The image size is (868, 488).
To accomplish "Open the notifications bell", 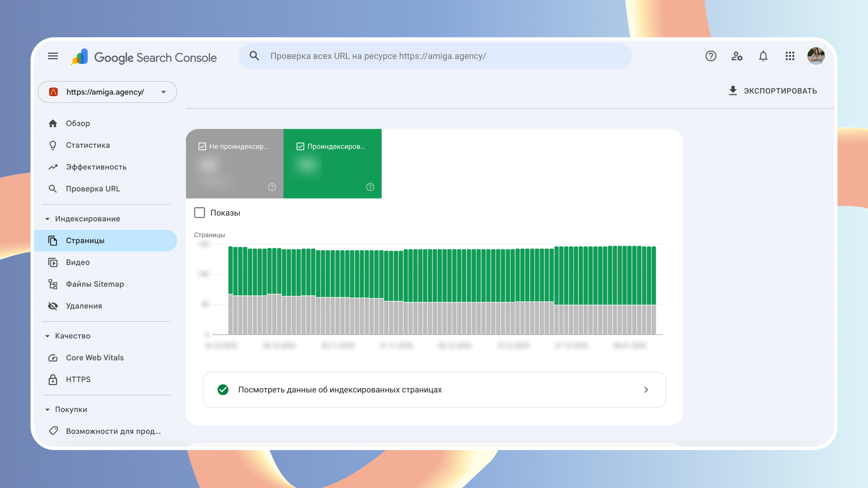I will coord(763,56).
